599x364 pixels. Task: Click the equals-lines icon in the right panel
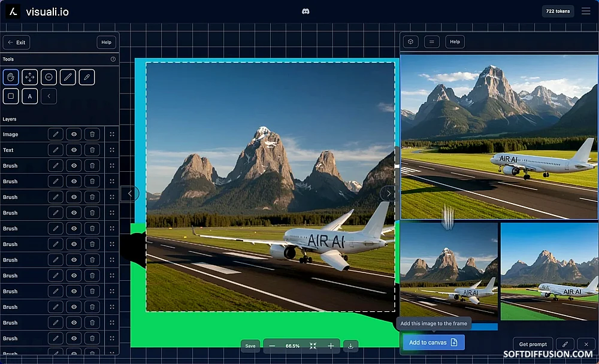coord(432,42)
